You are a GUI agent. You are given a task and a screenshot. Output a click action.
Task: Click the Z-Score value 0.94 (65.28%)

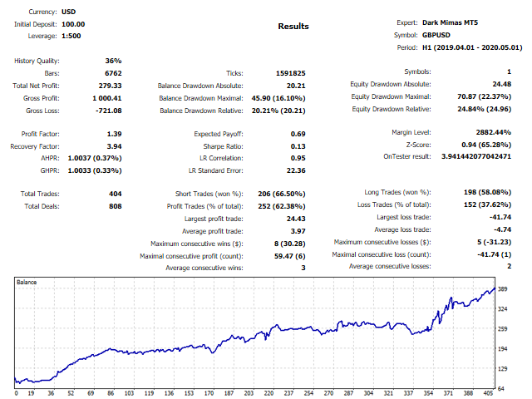(x=485, y=145)
